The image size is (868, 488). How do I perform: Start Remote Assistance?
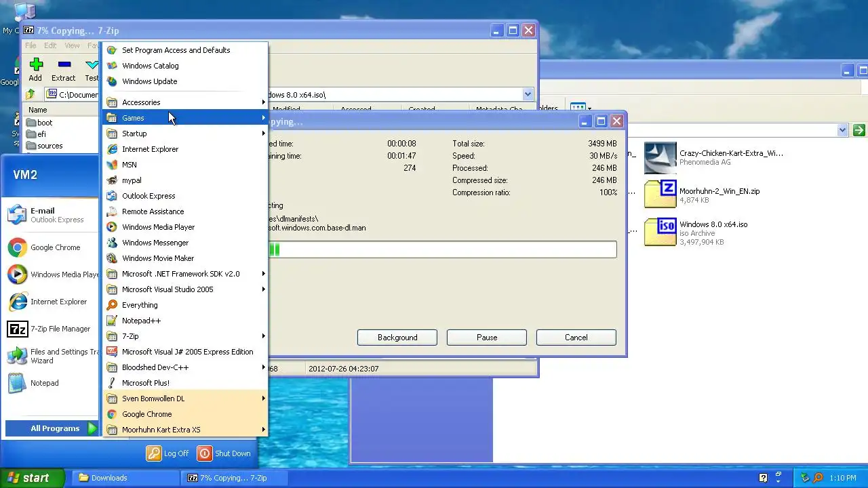(185, 211)
